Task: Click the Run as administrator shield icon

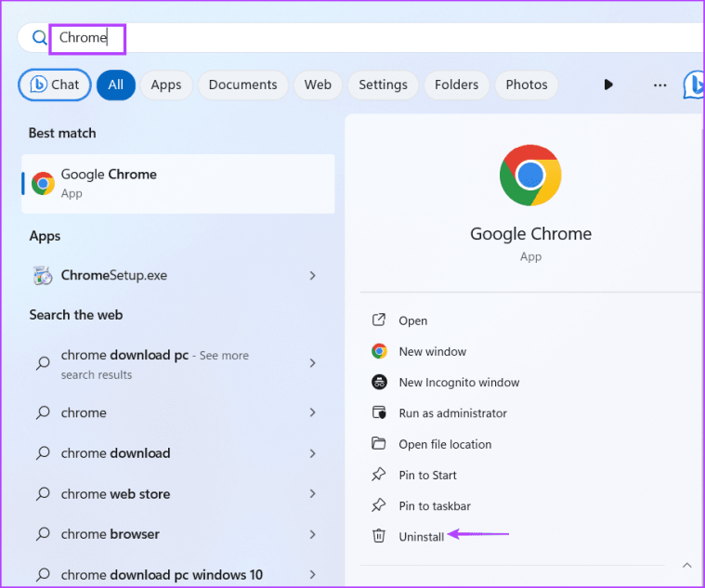Action: 379,412
